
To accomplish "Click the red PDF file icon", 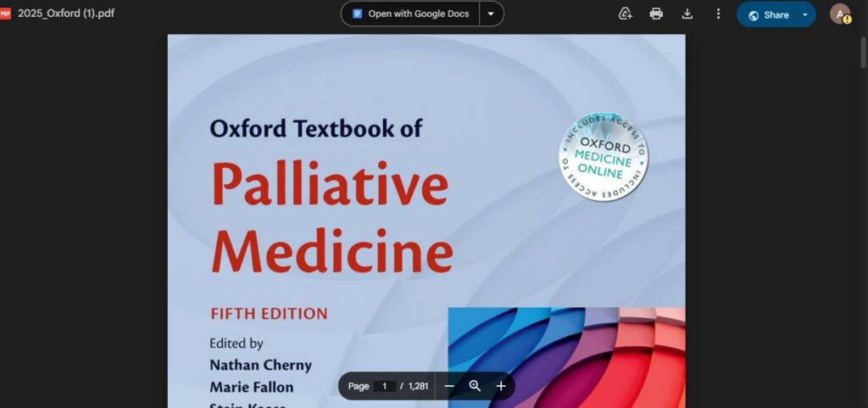I will click(5, 14).
